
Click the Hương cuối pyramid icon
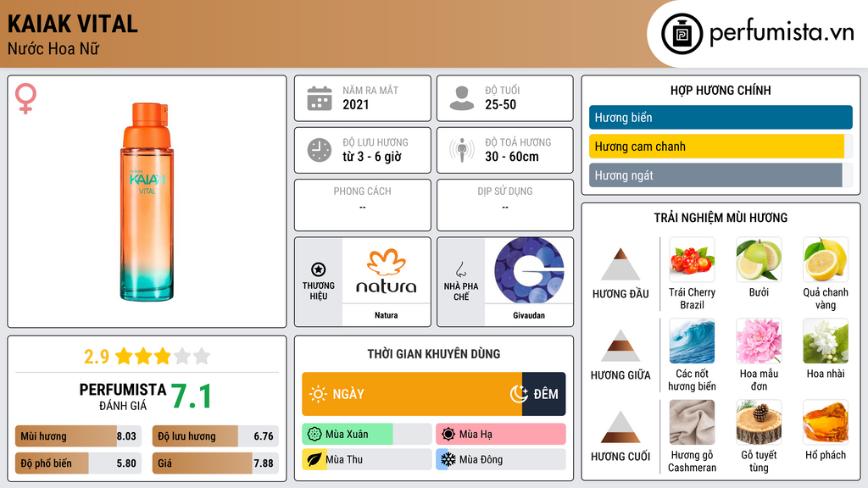620,427
